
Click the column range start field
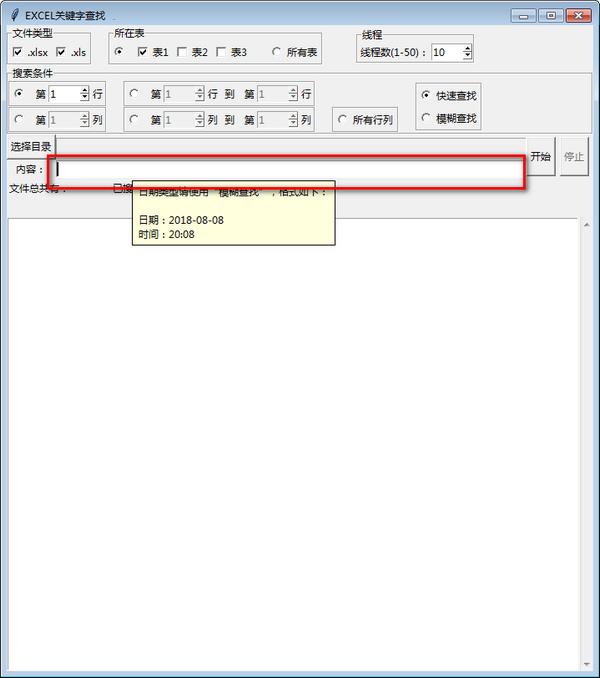point(179,120)
